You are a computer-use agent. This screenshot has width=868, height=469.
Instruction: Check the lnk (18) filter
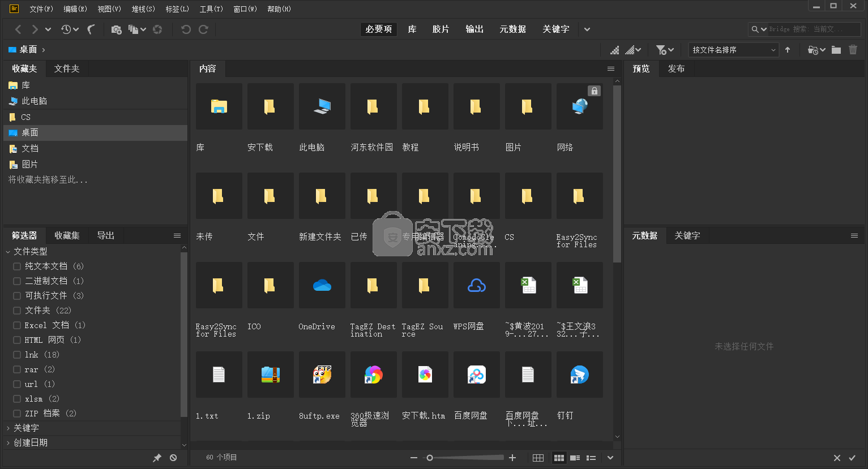tap(17, 354)
